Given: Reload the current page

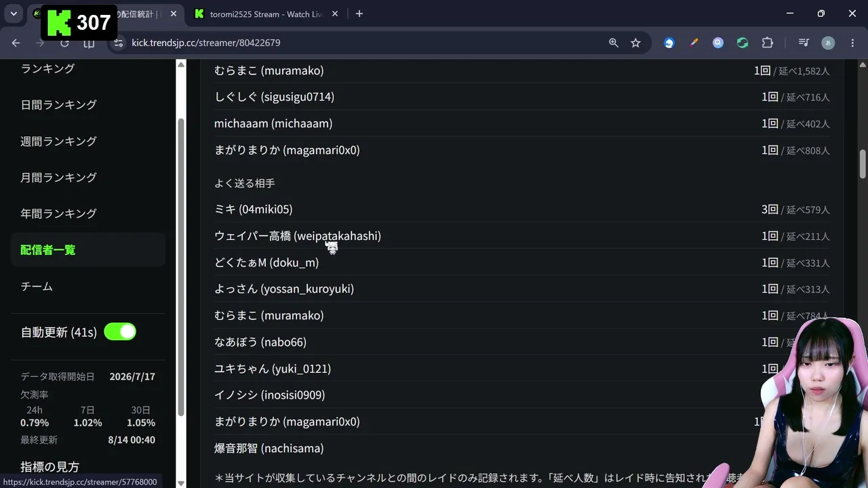Looking at the screenshot, I should (64, 43).
